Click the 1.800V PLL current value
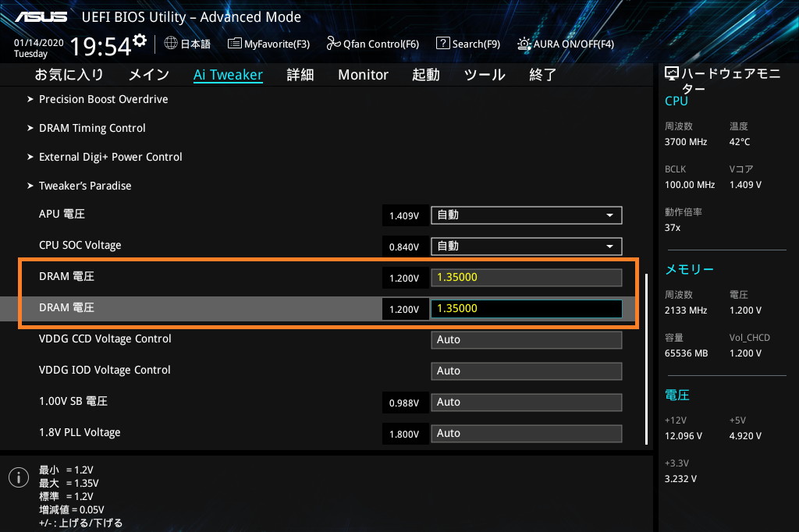 click(x=405, y=434)
